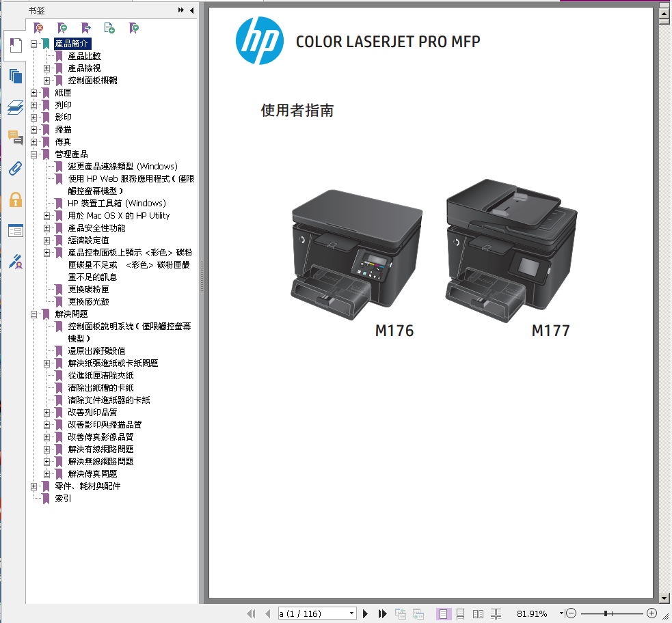Expand the 產品檢視 bookmark
Image resolution: width=672 pixels, height=623 pixels.
tap(46, 68)
